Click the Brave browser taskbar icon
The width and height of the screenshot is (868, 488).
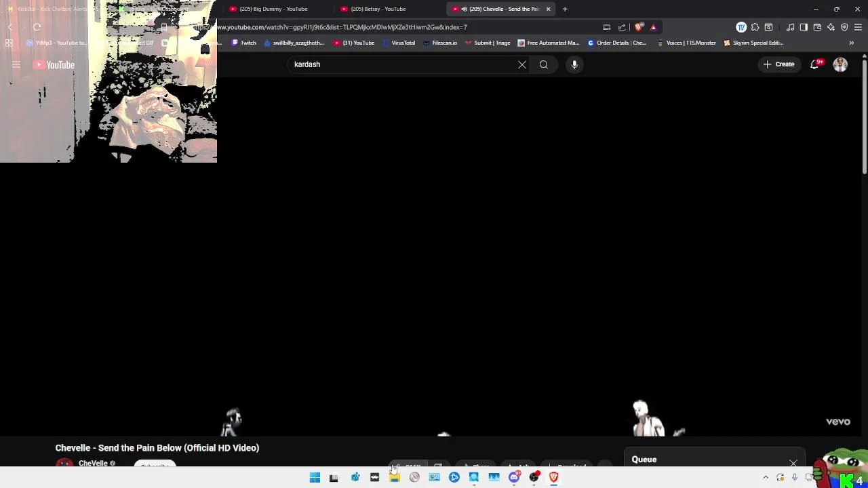(x=554, y=477)
